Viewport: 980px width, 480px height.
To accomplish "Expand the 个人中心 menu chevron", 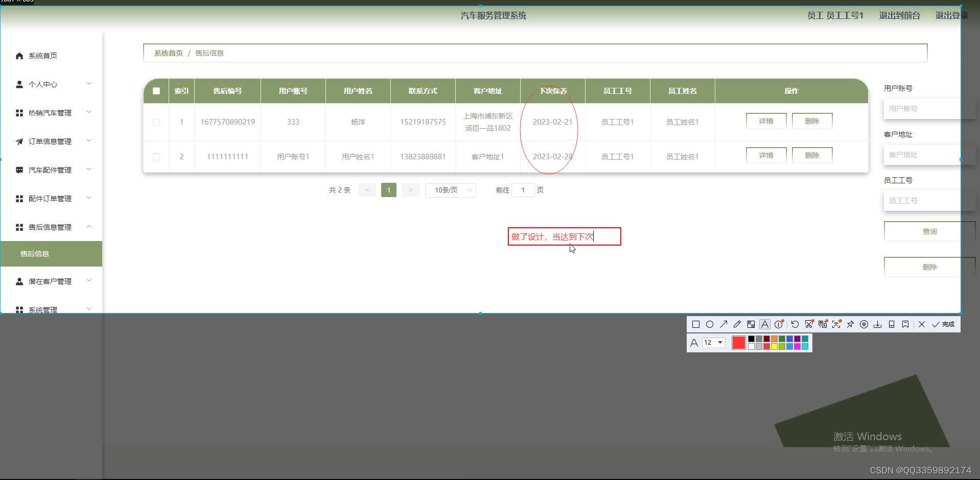I will [x=89, y=84].
